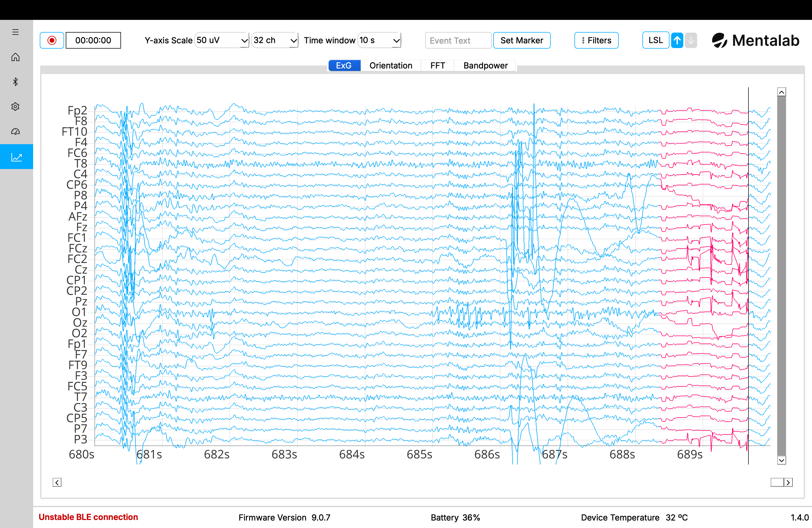Click the Mentalab logo

[x=755, y=41]
